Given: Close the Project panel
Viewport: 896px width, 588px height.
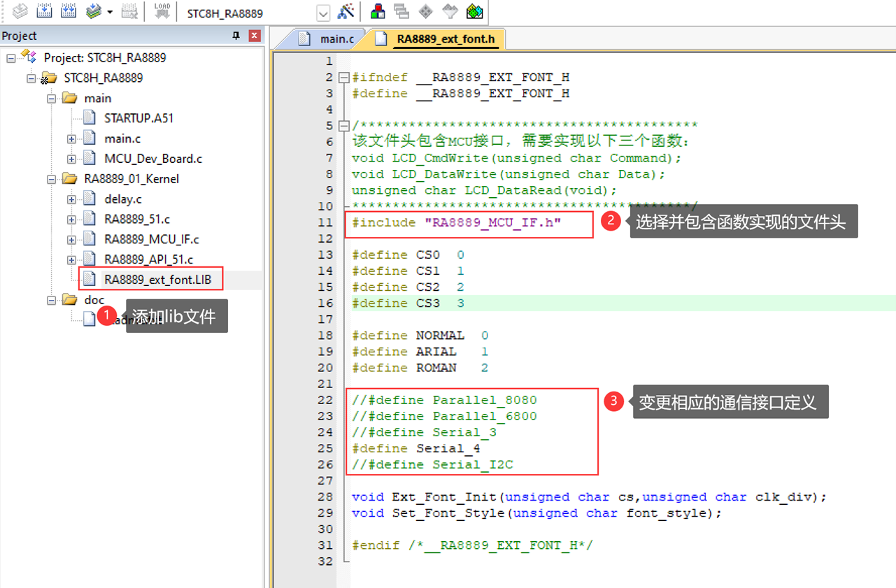Looking at the screenshot, I should [x=255, y=36].
